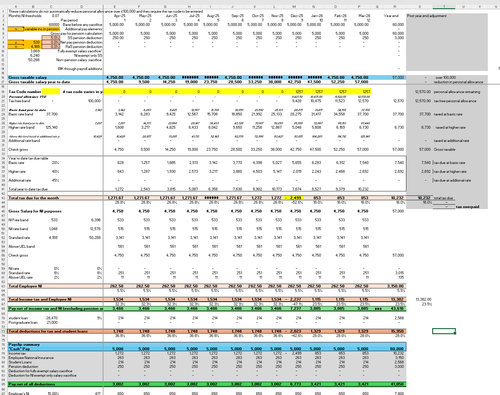Select the 'Gross taxable' label in the grey panel
The image size is (500, 395).
(444, 149)
